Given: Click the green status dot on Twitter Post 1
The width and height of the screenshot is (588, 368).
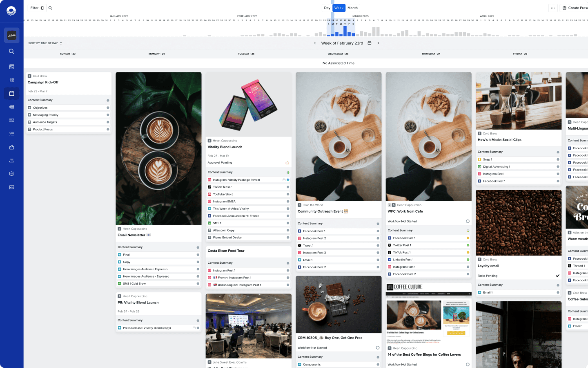Looking at the screenshot, I should pyautogui.click(x=468, y=245).
